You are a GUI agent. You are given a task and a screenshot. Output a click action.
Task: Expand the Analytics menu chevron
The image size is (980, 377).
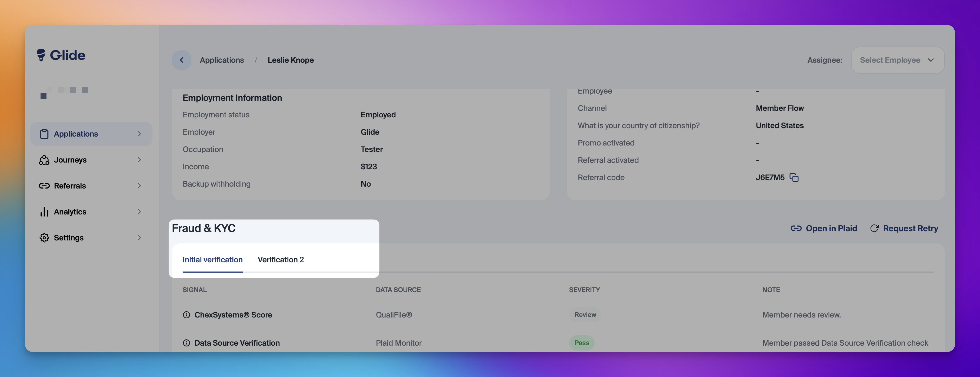click(x=139, y=212)
